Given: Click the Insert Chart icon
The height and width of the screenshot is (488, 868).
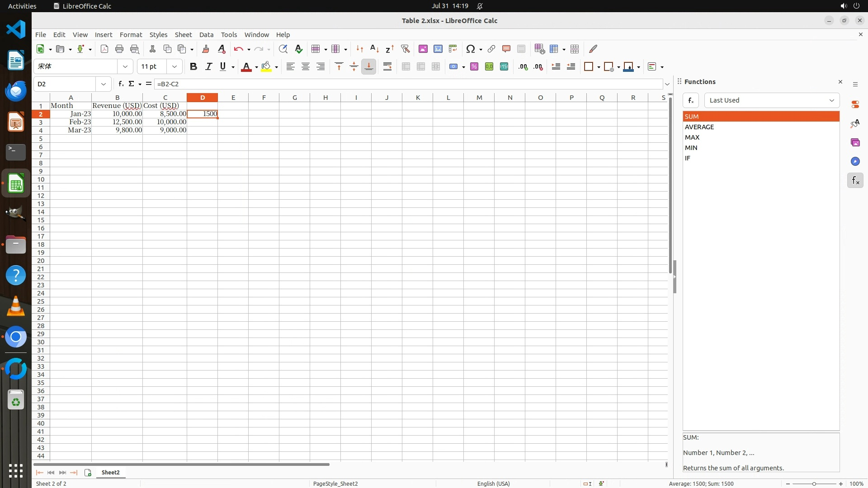Looking at the screenshot, I should [x=438, y=49].
